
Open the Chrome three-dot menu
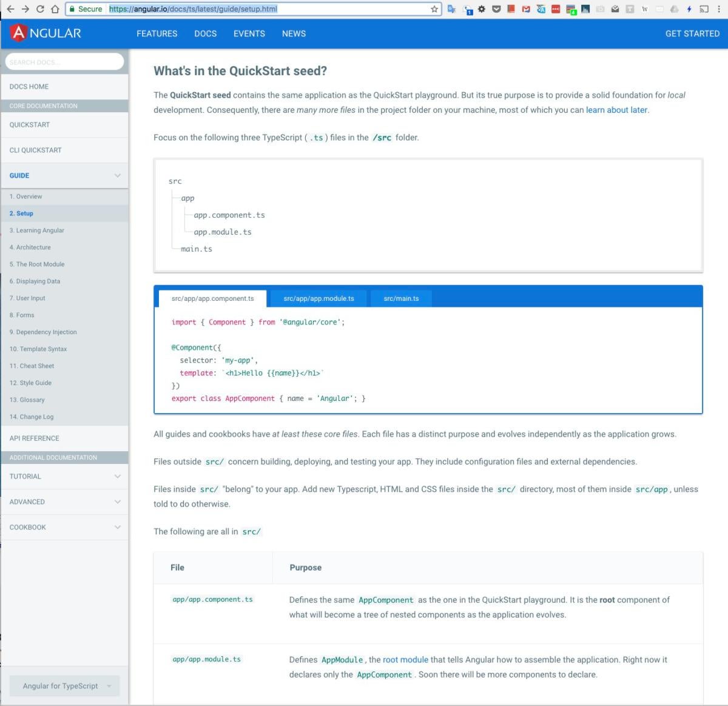click(719, 9)
